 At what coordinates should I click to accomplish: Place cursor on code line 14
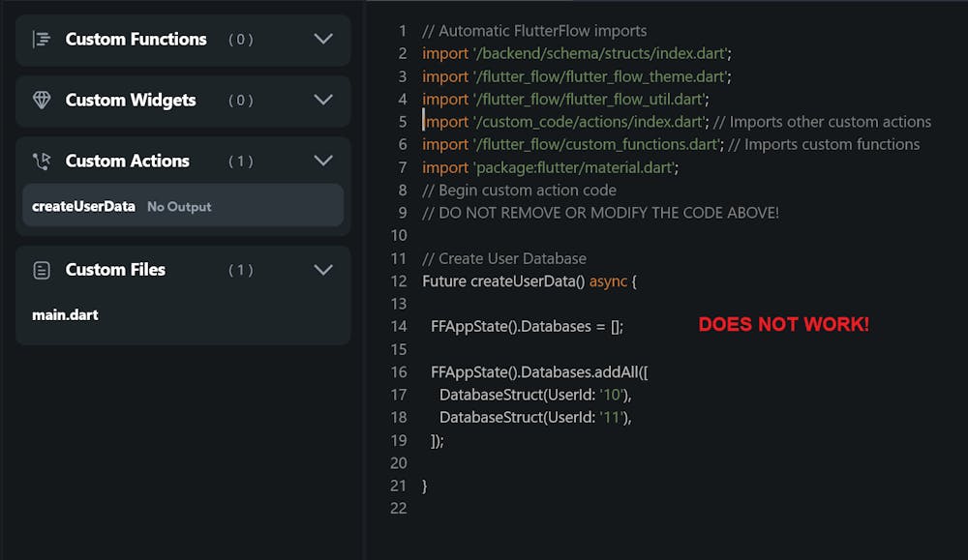(x=528, y=327)
